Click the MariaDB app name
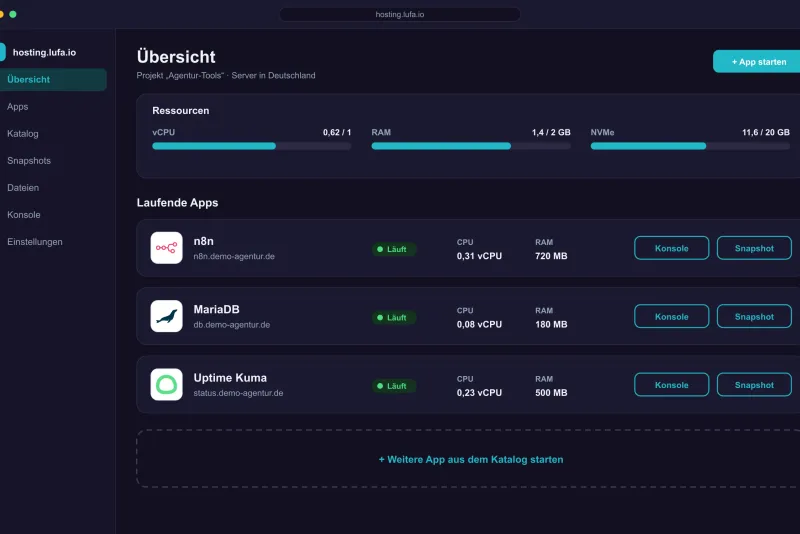The width and height of the screenshot is (800, 534). point(216,310)
